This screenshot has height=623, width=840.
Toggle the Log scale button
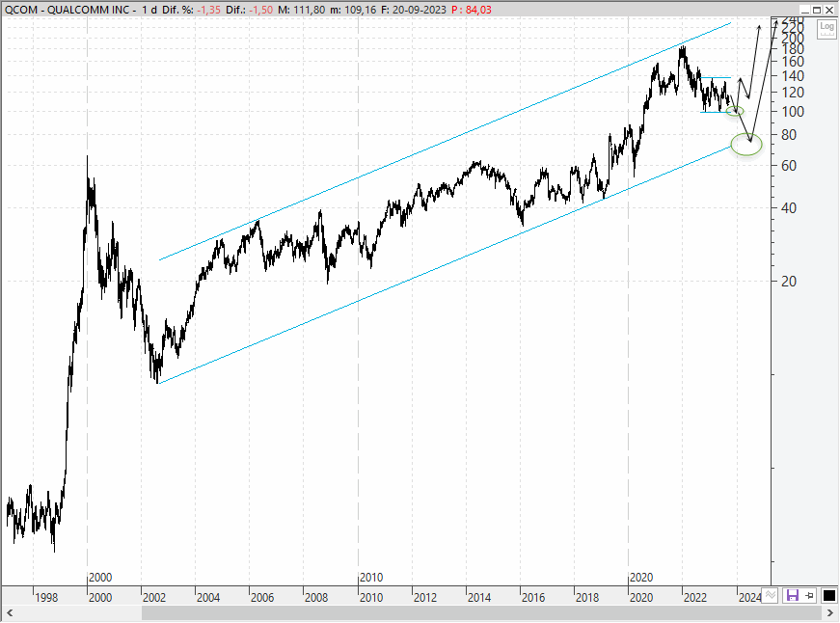[x=826, y=28]
